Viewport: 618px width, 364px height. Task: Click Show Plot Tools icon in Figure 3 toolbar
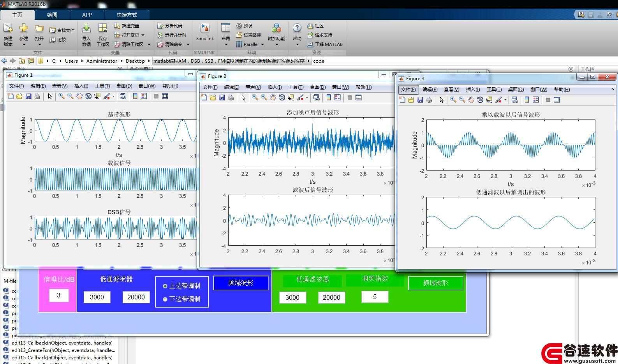click(557, 100)
